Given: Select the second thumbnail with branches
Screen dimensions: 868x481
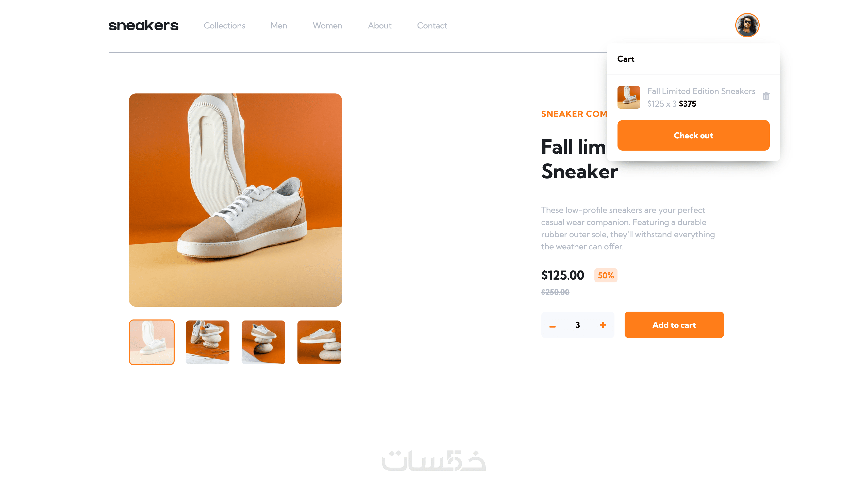Looking at the screenshot, I should (208, 342).
